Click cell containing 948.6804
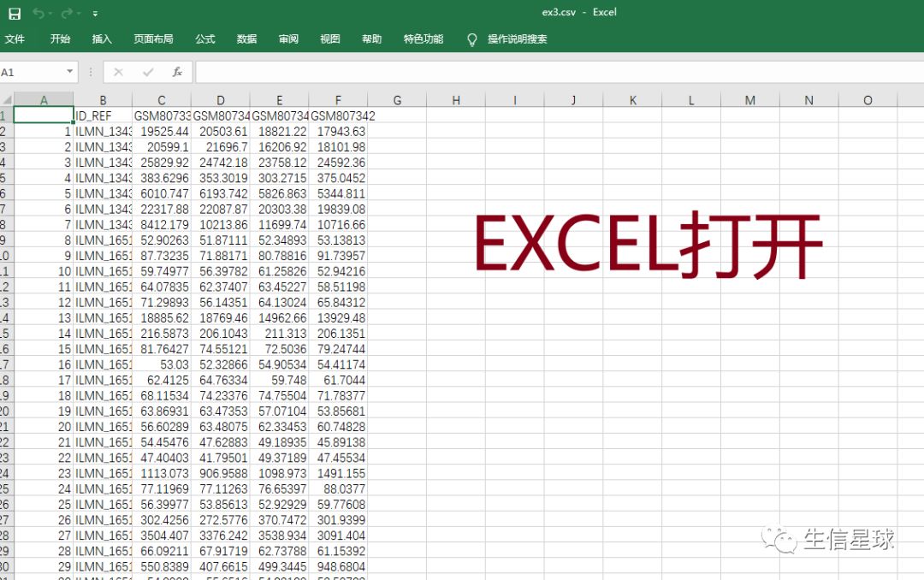 338,566
